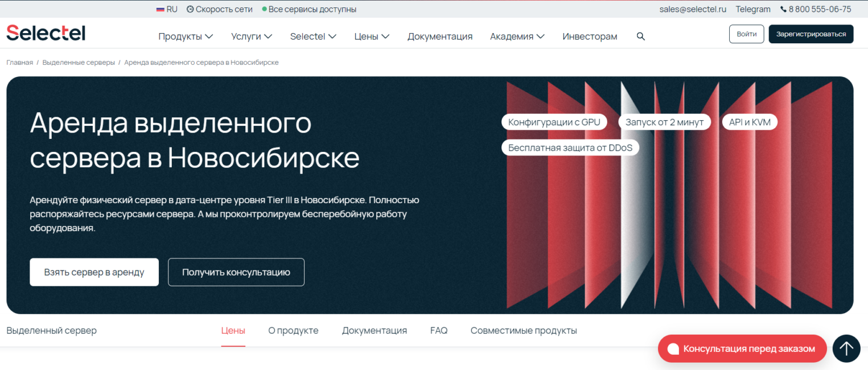
Task: Click the green services status dot
Action: point(264,9)
